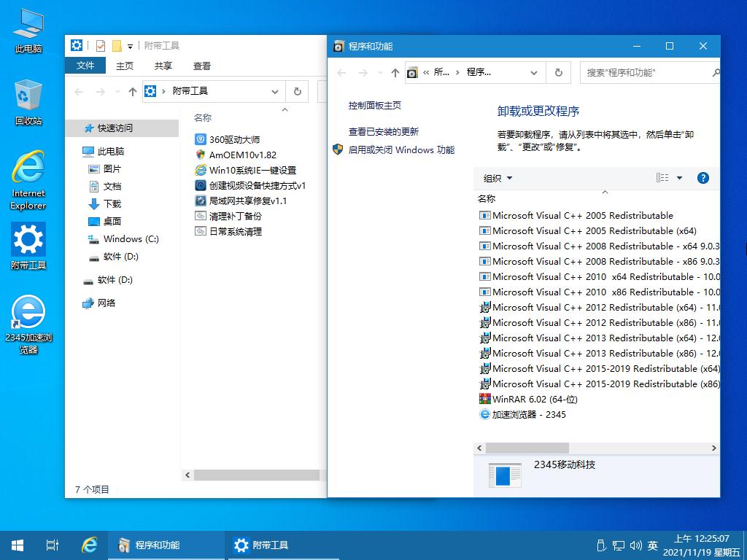Open Task View on the taskbar

[x=53, y=545]
